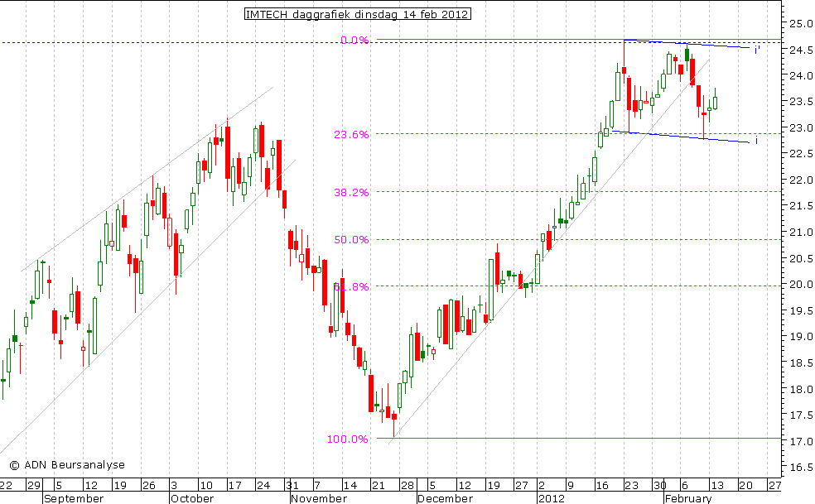
Task: Click the February month label
Action: [688, 499]
